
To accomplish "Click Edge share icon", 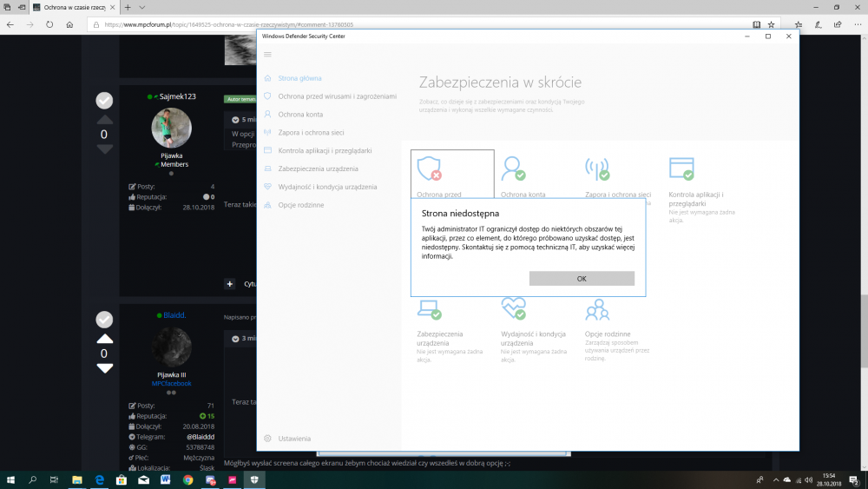I will 838,24.
